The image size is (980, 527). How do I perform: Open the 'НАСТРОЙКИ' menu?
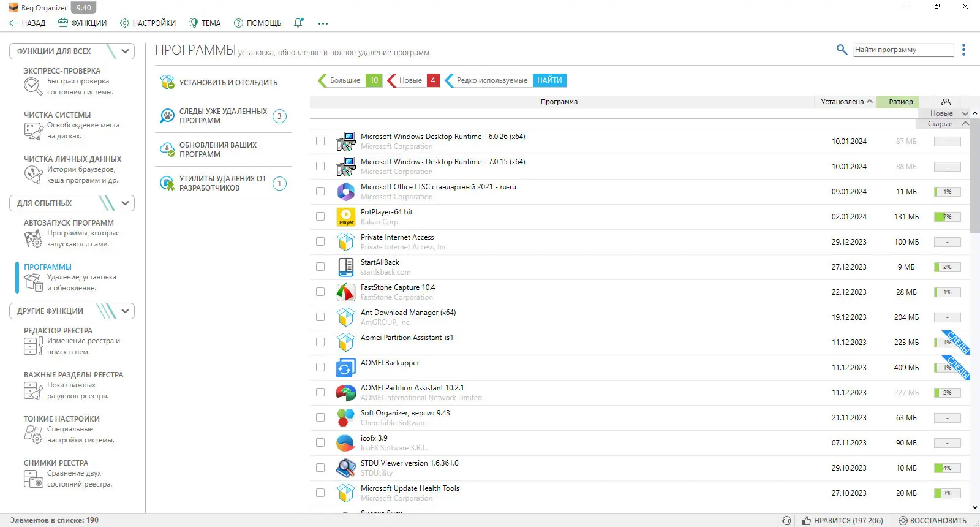click(148, 23)
